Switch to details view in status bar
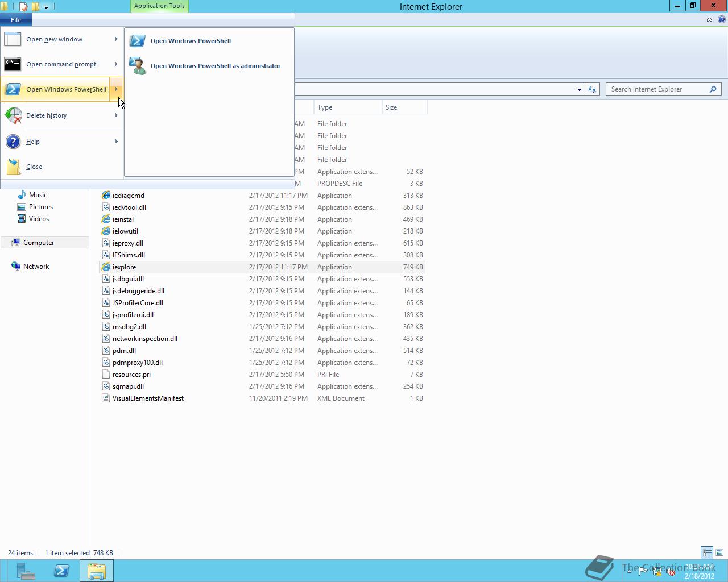Image resolution: width=728 pixels, height=582 pixels. click(x=707, y=552)
